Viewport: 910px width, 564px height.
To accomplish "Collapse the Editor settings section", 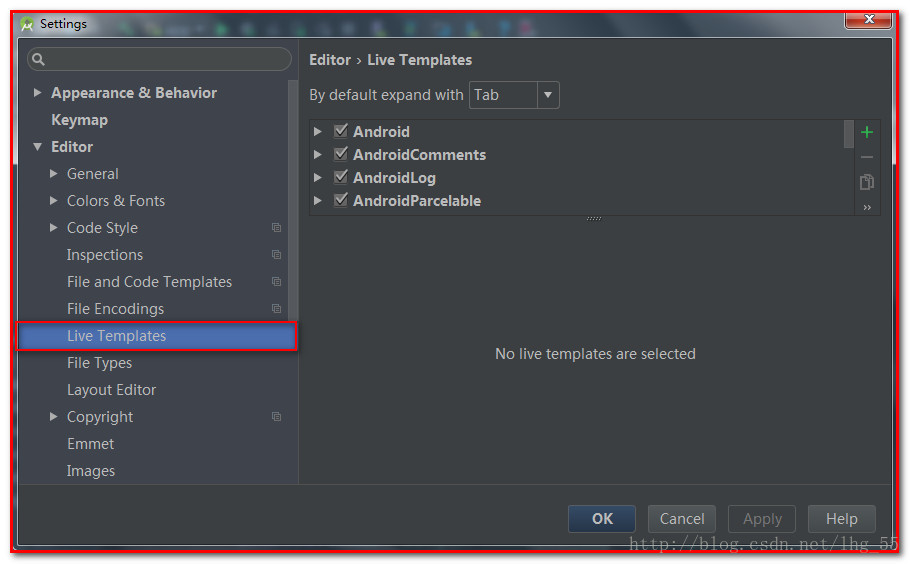I will 38,147.
